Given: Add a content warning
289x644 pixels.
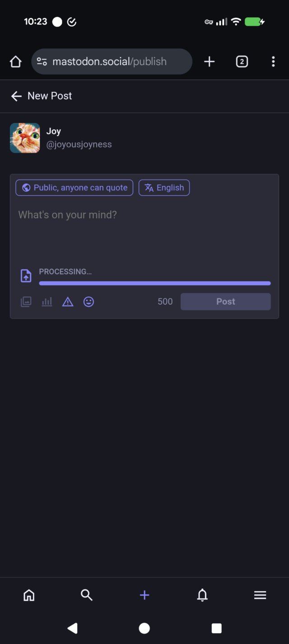Looking at the screenshot, I should point(67,301).
